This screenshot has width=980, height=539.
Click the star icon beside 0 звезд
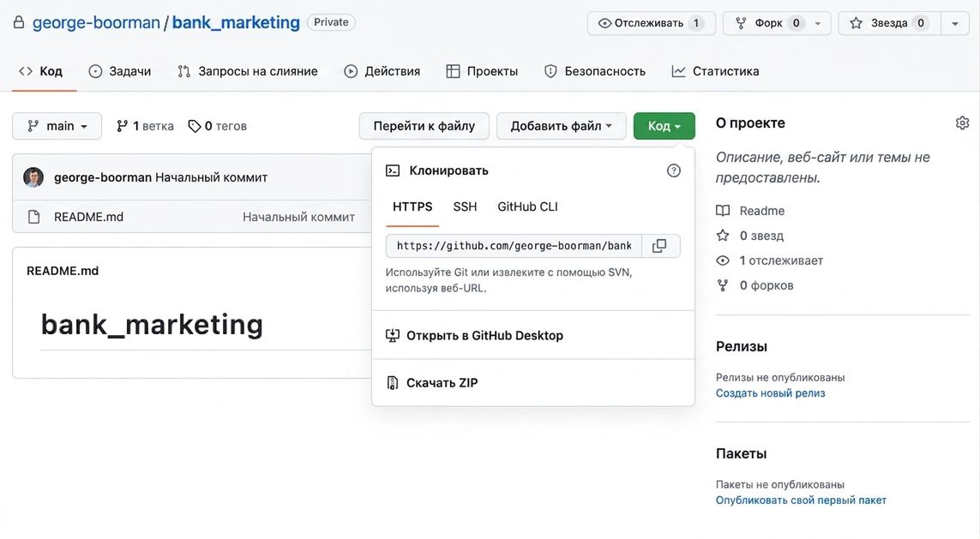point(723,236)
